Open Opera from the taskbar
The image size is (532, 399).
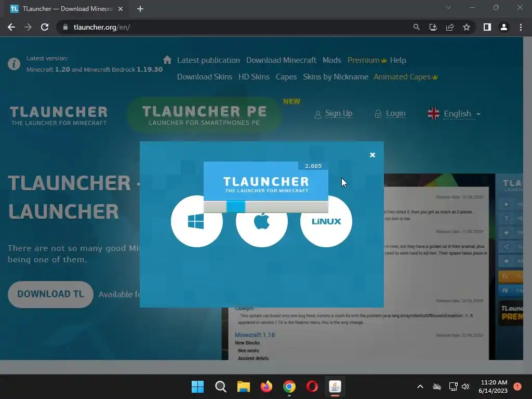click(312, 387)
